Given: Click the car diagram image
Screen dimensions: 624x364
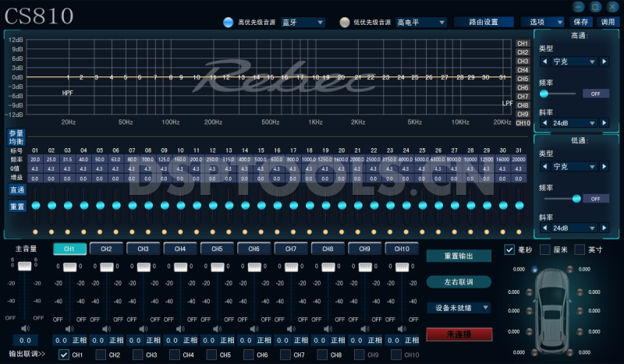Looking at the screenshot, I should coord(557,308).
